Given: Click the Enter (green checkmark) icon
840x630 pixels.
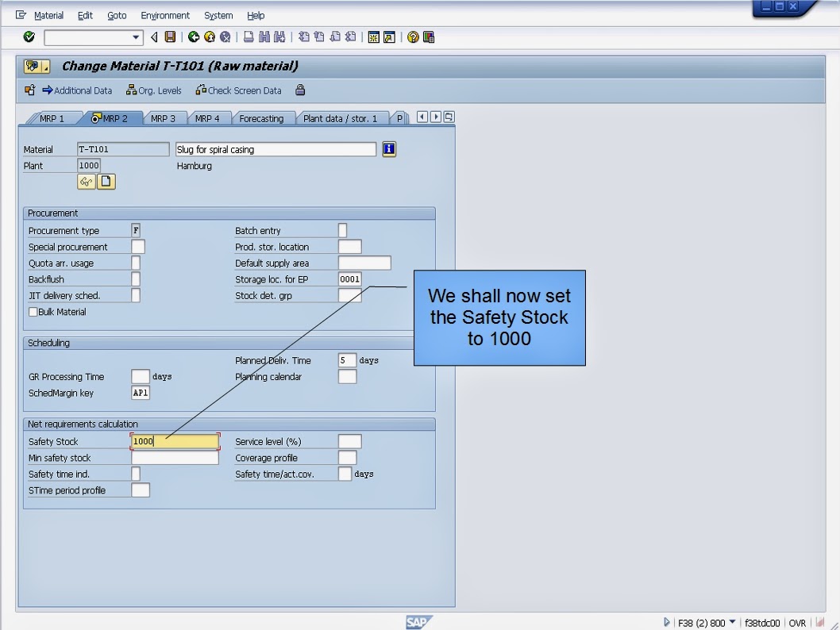Looking at the screenshot, I should pos(29,36).
